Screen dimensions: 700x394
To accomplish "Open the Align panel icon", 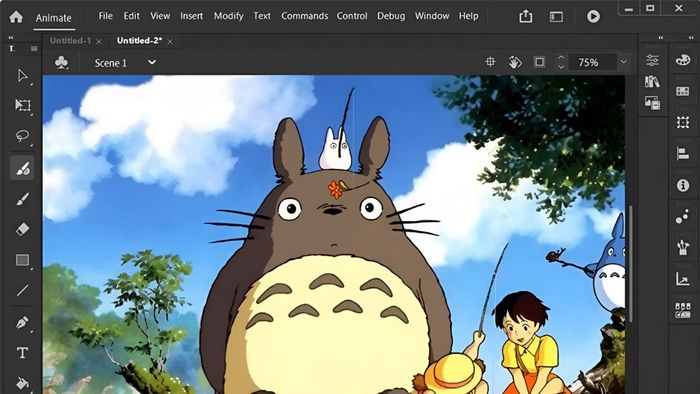I will 683,154.
